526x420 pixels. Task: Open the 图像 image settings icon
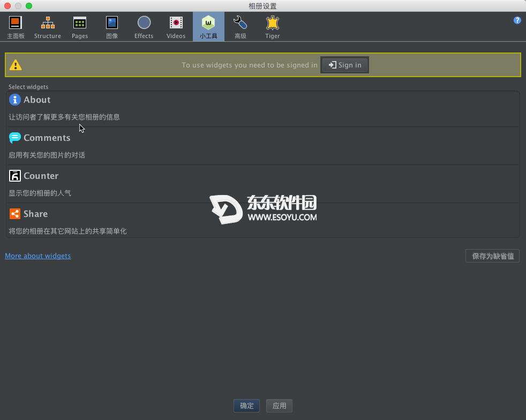coord(112,23)
